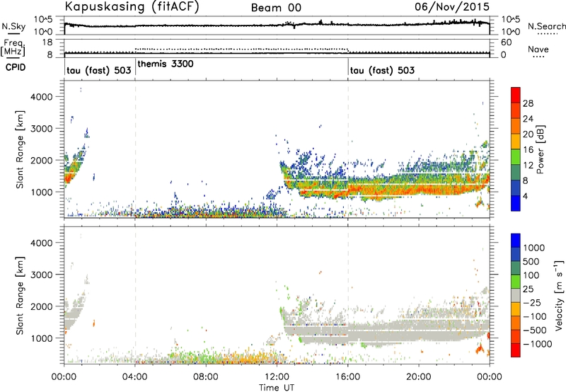This screenshot has height=392, width=566.
Task: Click the 28 tick on power colorbar
Action: tap(528, 103)
